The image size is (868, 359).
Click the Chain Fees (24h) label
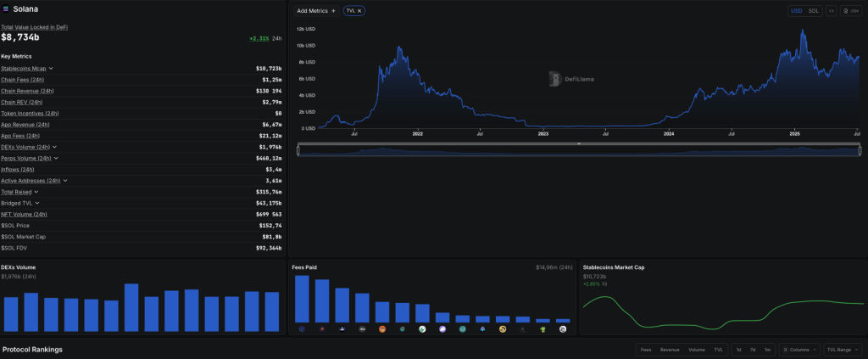click(x=23, y=80)
